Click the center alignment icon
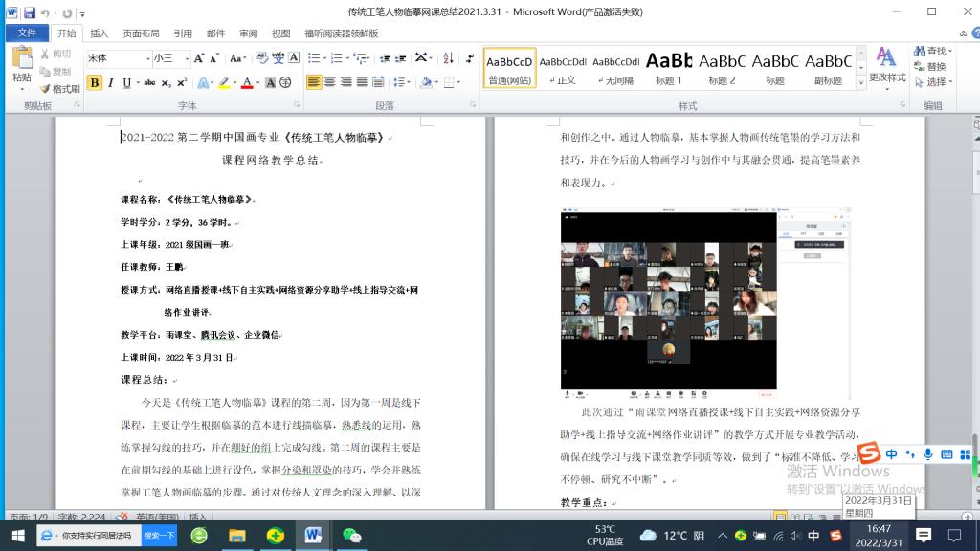 (330, 83)
